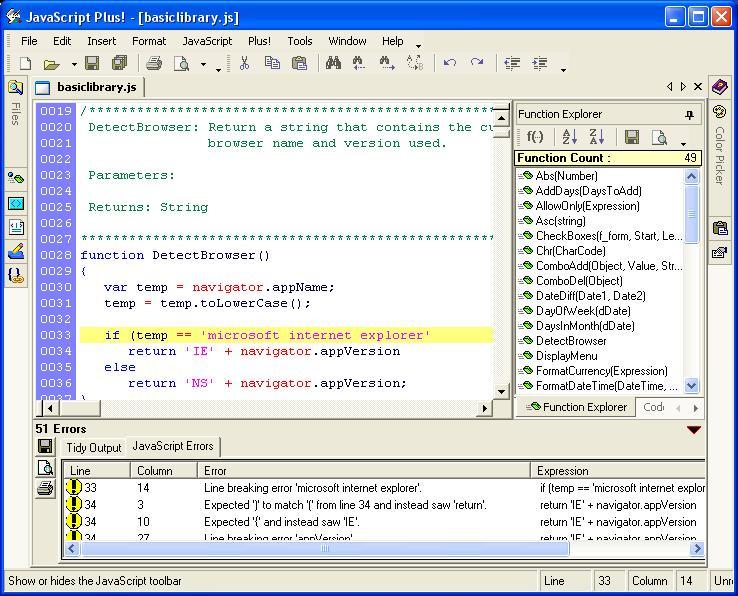The height and width of the screenshot is (596, 738).
Task: Click the Undo arrow icon
Action: click(x=449, y=63)
